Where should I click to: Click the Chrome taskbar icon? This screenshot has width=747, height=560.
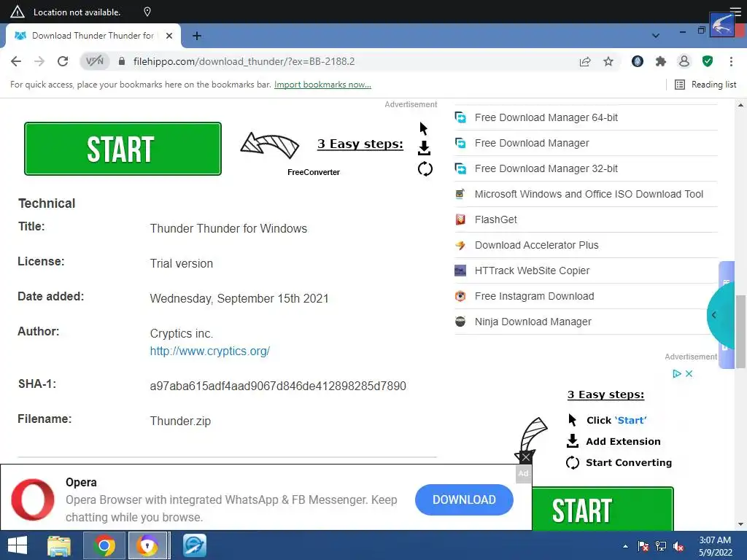pos(104,545)
